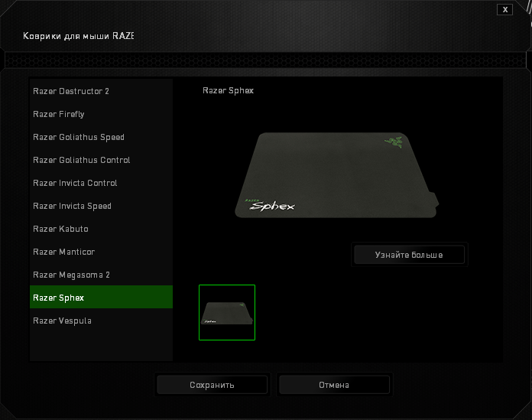The width and height of the screenshot is (532, 420).
Task: Choose Razer Firefly mouse mat
Action: coord(101,114)
